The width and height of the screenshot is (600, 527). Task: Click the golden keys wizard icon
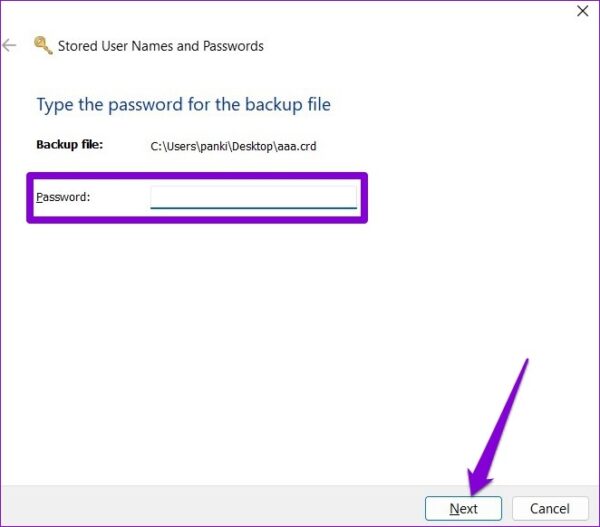pyautogui.click(x=43, y=46)
